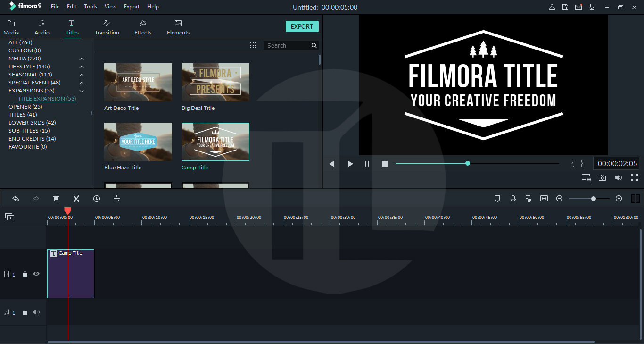The width and height of the screenshot is (644, 344).
Task: Click the Redo arrow in timeline toolbar
Action: click(x=36, y=199)
